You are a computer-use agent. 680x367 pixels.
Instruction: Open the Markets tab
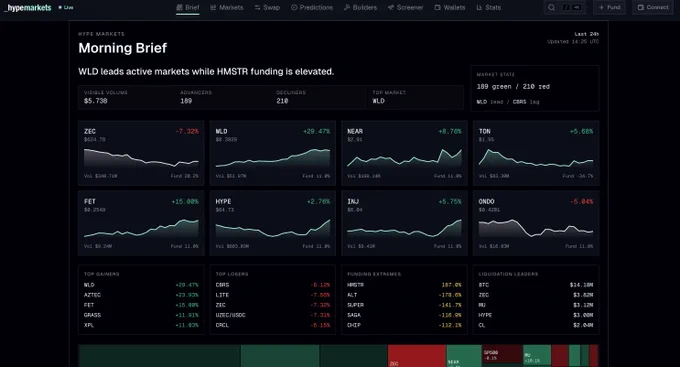click(x=227, y=7)
